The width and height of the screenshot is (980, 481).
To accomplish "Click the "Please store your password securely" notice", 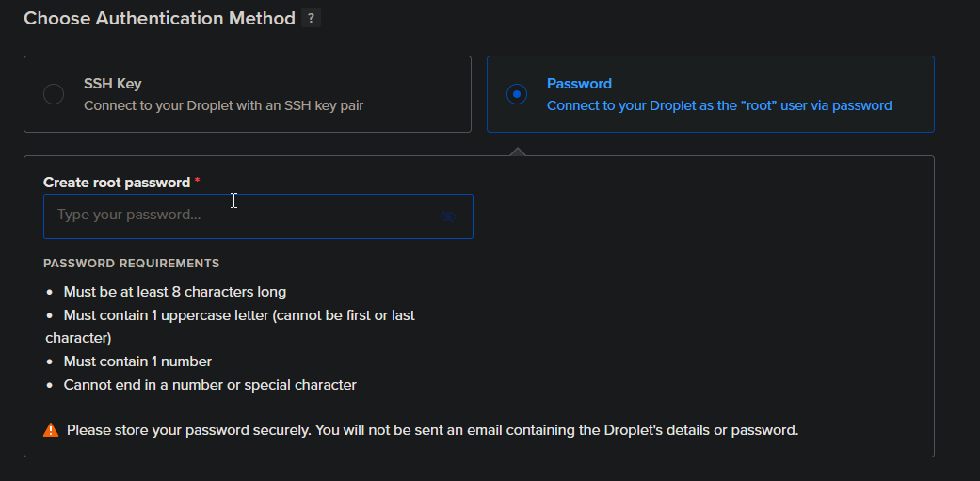I will 432,430.
